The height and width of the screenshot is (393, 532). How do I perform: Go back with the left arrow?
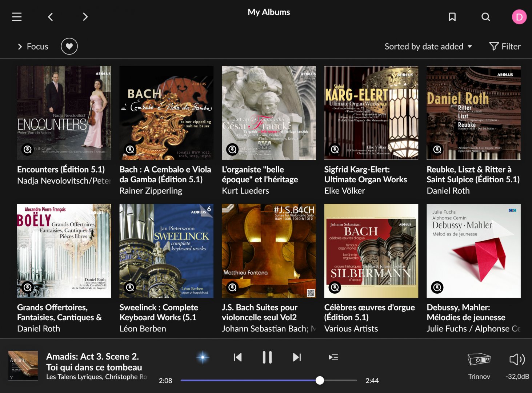51,17
